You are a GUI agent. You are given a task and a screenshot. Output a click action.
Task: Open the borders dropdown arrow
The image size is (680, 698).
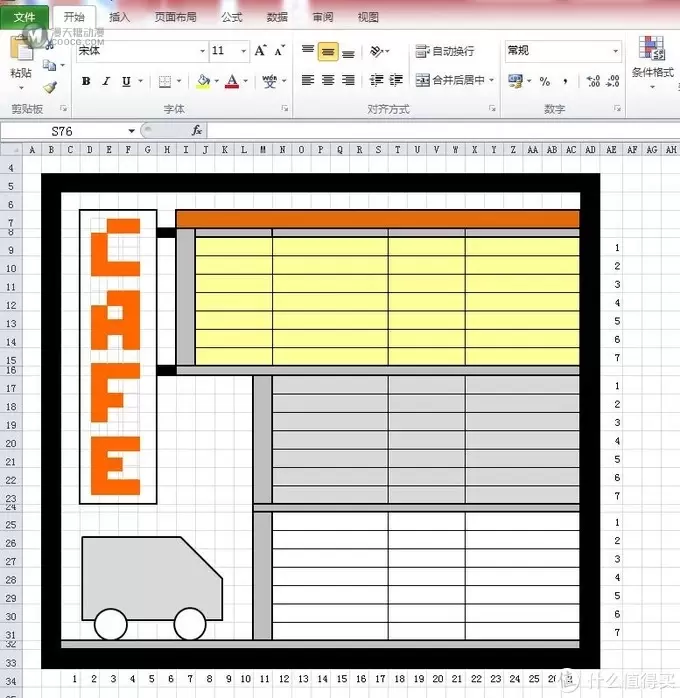(x=179, y=81)
